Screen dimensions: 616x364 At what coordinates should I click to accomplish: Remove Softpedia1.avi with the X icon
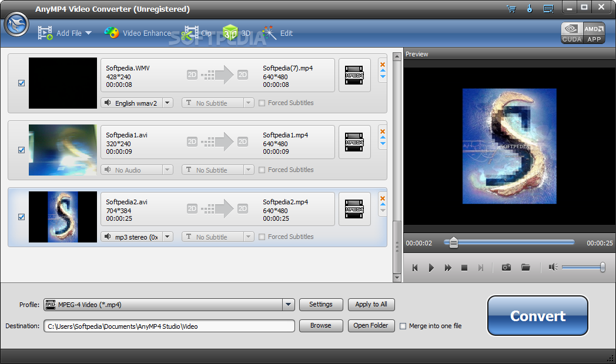[383, 132]
